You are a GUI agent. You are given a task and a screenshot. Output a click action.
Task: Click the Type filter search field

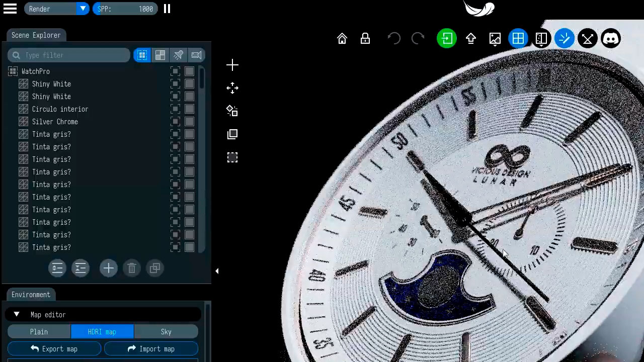69,55
